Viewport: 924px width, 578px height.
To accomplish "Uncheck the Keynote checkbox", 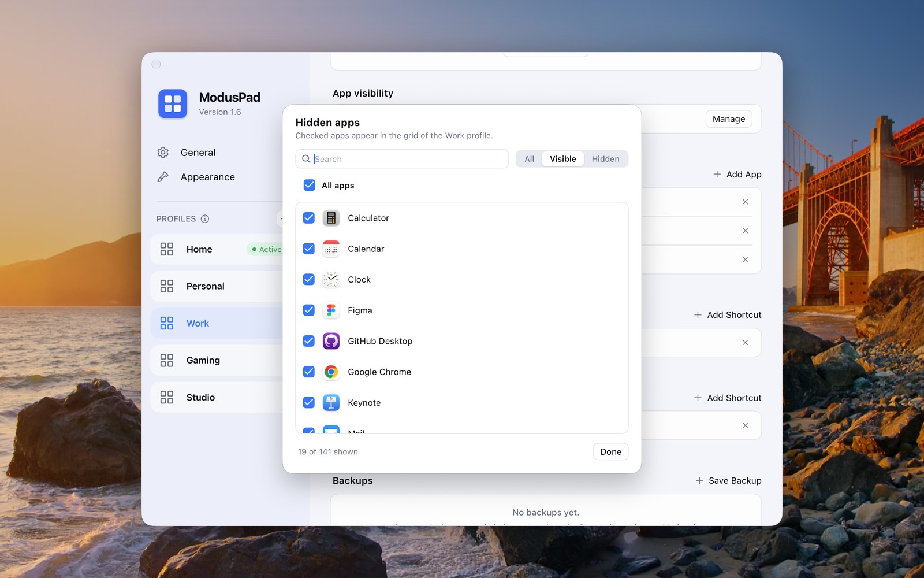I will [309, 403].
